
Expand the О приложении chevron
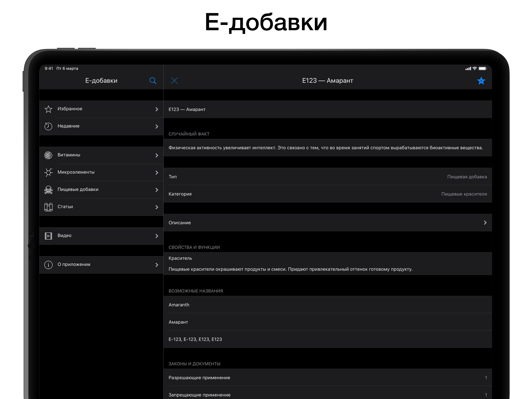pyautogui.click(x=157, y=265)
